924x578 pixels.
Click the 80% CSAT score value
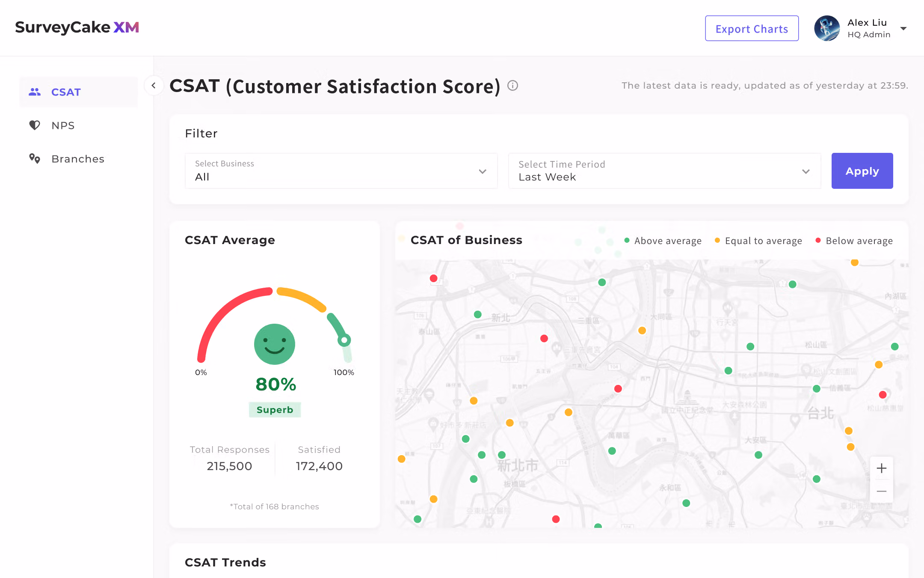(x=276, y=384)
